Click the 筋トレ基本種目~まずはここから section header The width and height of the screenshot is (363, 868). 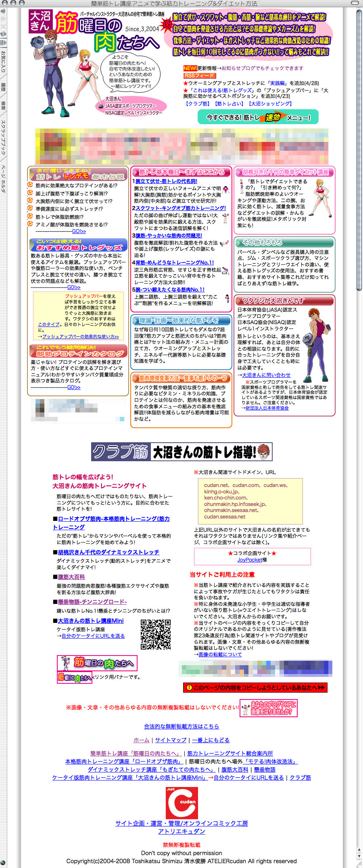(x=181, y=172)
